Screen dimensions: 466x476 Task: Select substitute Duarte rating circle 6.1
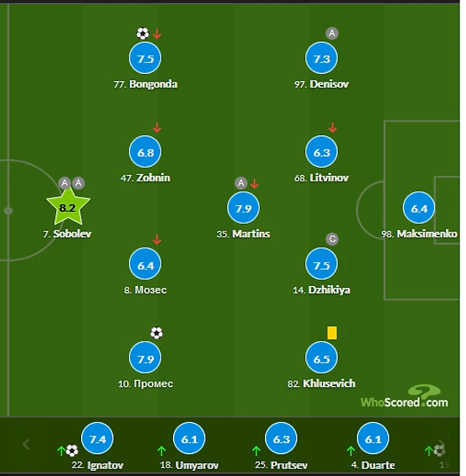coord(373,438)
